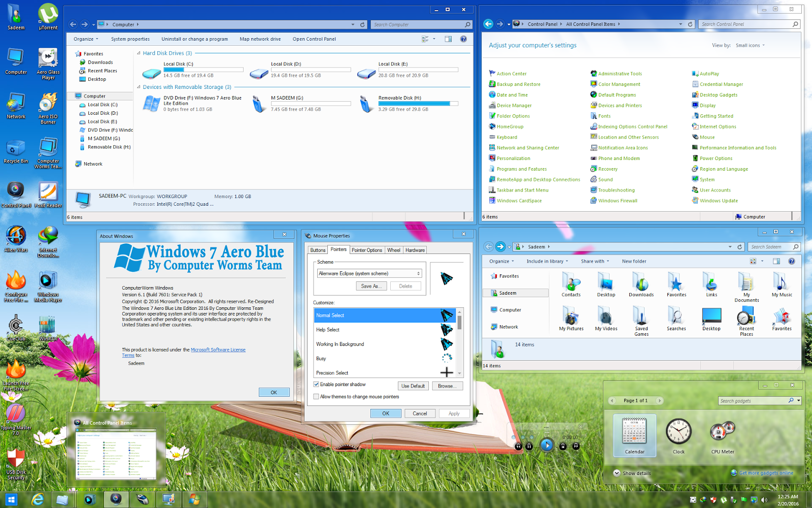Open the Include in library dropdown
812x508 pixels.
point(547,261)
